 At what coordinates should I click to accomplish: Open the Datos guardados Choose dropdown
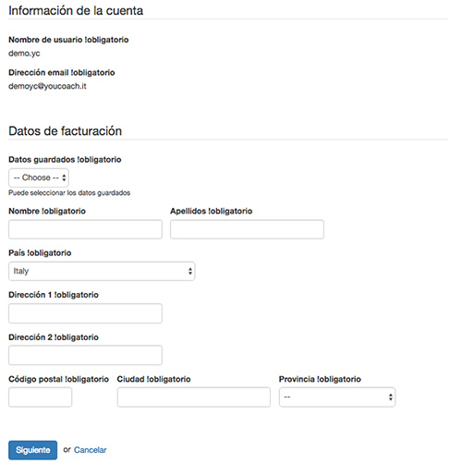coord(39,177)
